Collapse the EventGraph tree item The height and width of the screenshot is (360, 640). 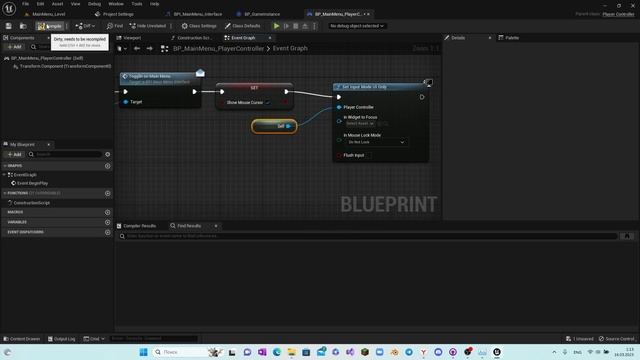(x=4, y=175)
